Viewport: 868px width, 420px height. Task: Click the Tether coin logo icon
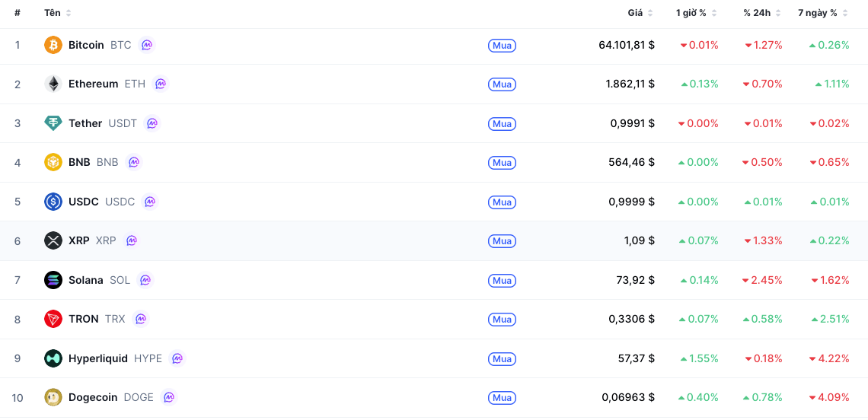(x=53, y=123)
